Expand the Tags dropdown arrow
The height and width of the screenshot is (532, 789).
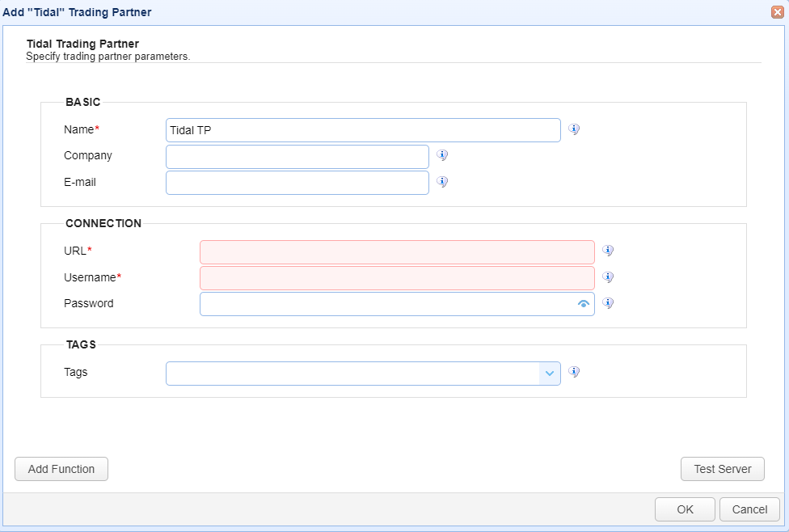click(550, 374)
